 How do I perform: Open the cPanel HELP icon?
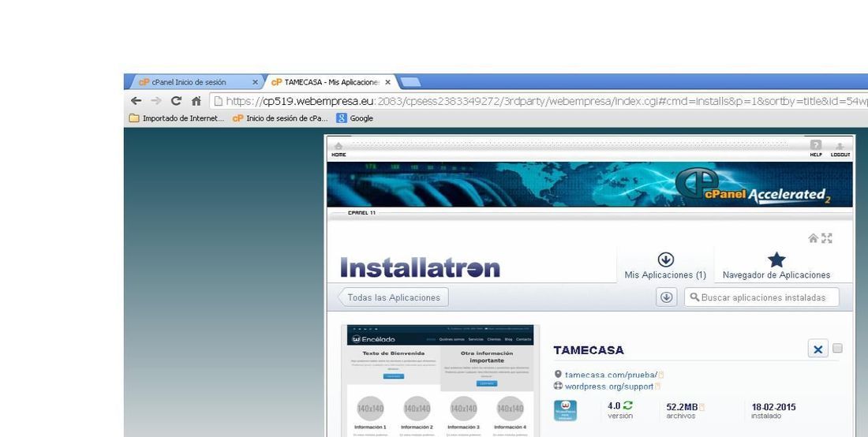[816, 148]
